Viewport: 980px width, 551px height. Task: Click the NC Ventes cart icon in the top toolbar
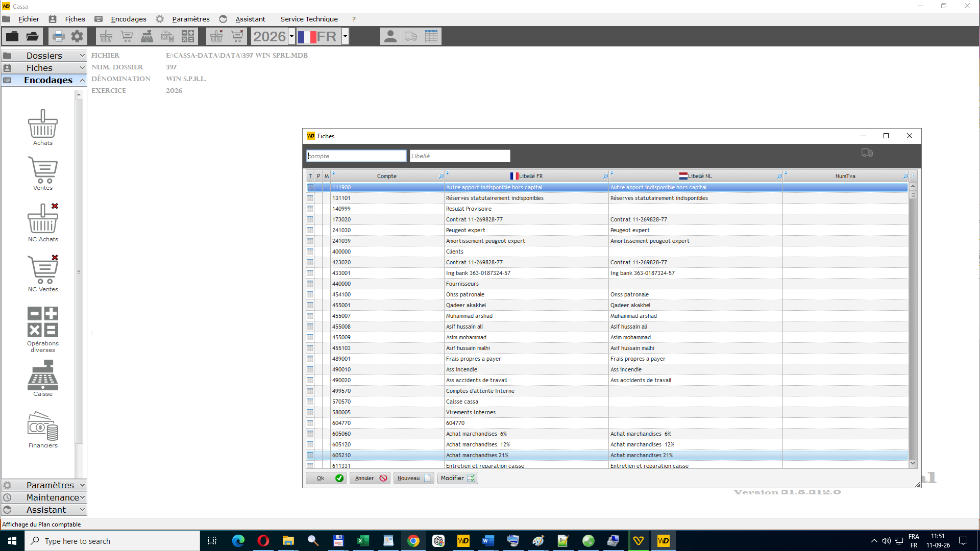pos(237,36)
